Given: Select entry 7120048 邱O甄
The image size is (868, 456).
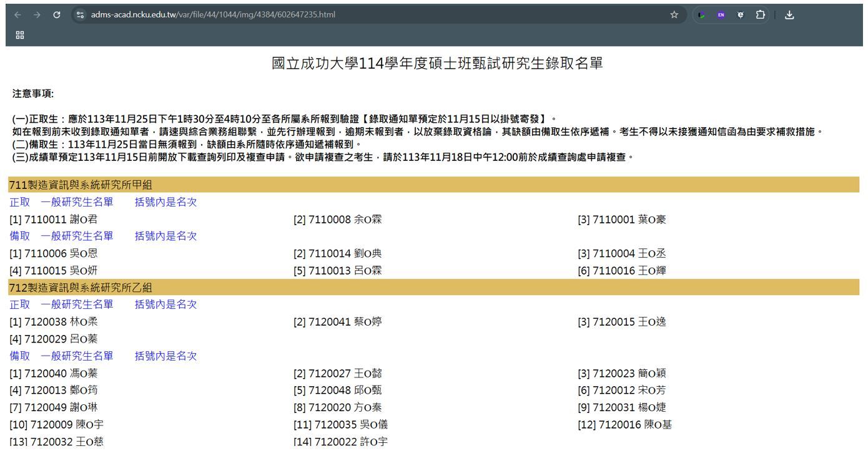Looking at the screenshot, I should [338, 391].
